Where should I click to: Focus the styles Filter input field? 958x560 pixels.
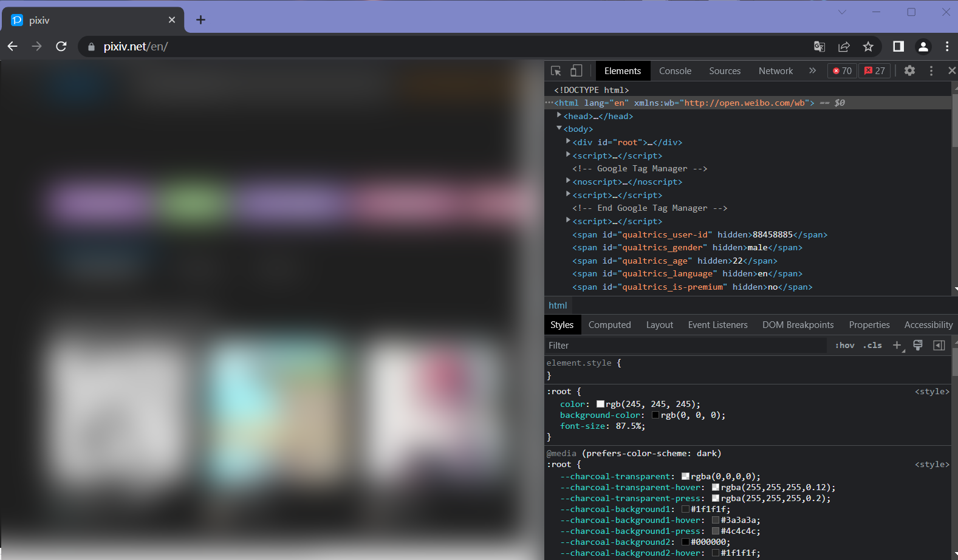[x=685, y=345]
